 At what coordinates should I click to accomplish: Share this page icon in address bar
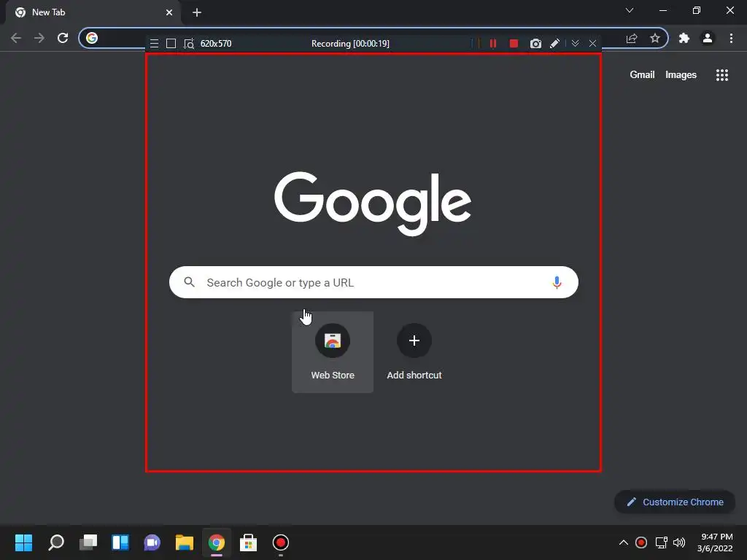point(632,38)
